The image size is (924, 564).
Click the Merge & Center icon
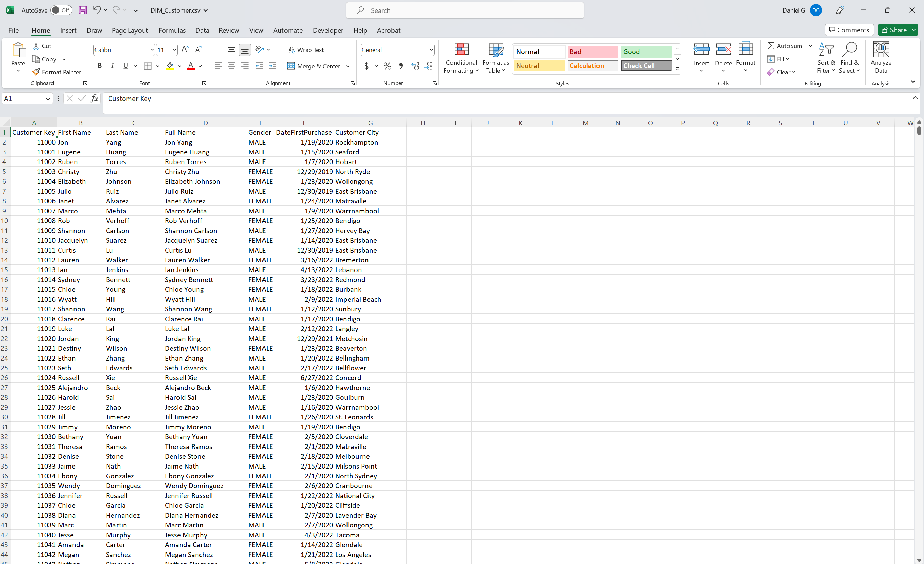tap(291, 66)
